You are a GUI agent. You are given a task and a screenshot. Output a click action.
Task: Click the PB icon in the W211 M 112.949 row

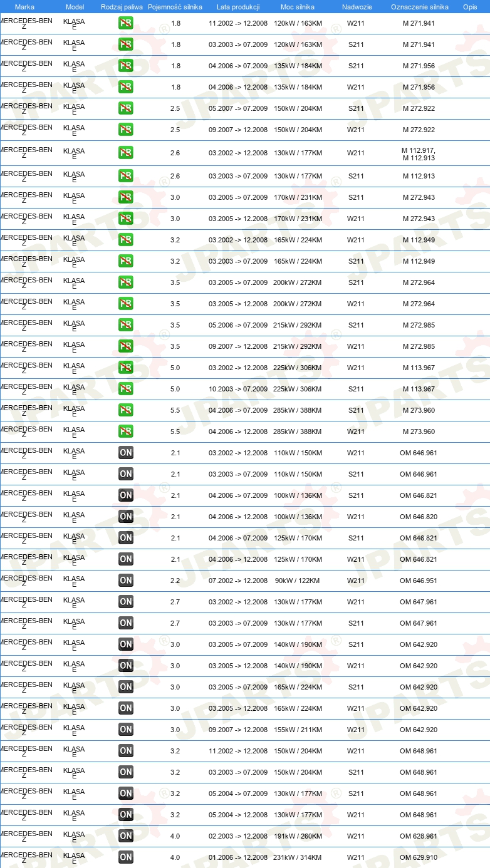click(126, 240)
